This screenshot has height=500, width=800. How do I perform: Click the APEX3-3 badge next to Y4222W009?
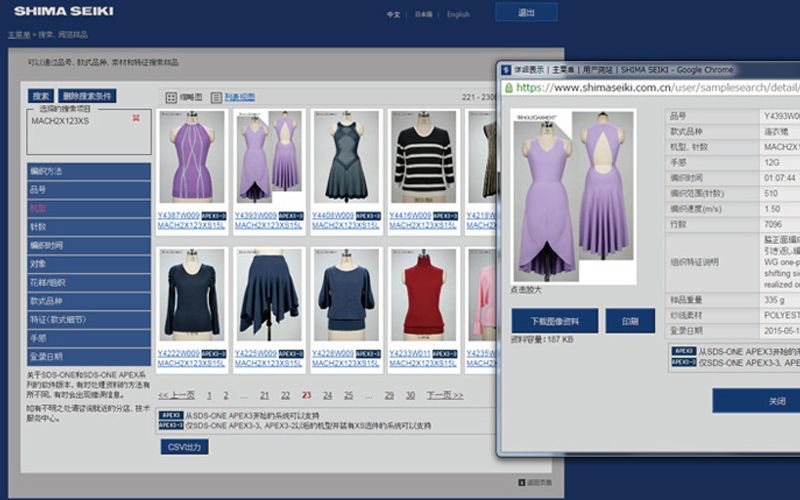click(214, 354)
